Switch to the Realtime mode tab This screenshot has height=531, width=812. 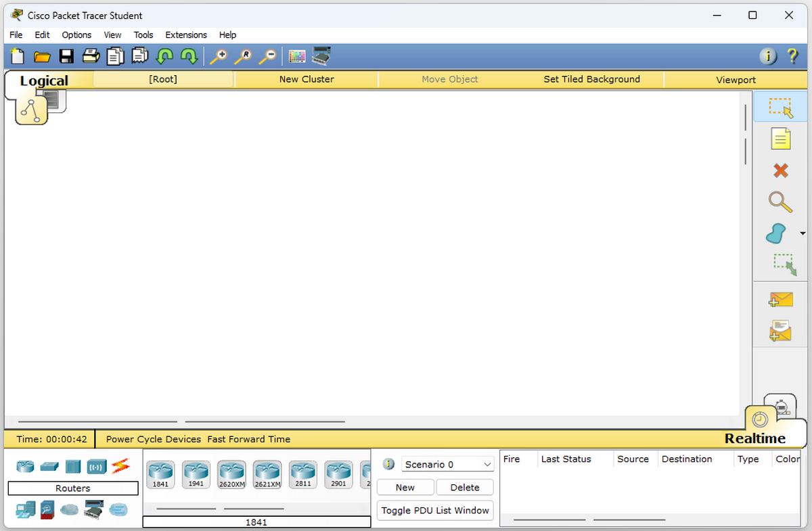click(x=755, y=438)
